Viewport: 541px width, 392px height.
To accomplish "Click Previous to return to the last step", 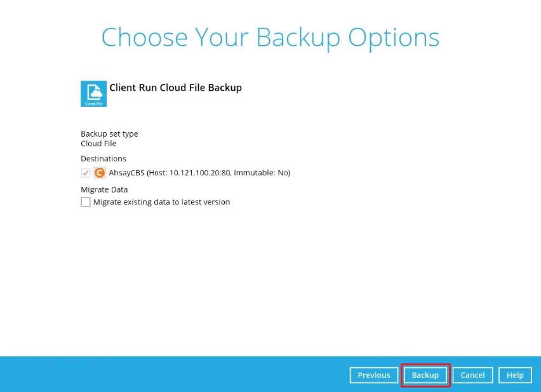I will (x=373, y=375).
